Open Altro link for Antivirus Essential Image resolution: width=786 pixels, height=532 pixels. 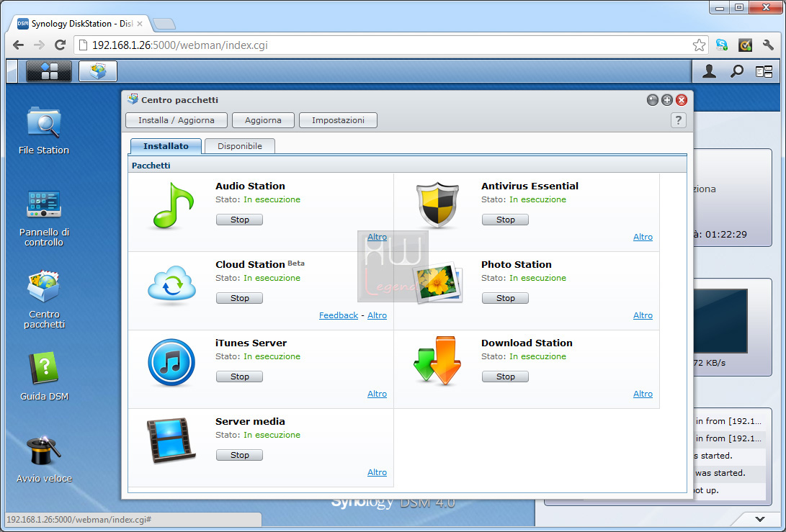pyautogui.click(x=643, y=237)
